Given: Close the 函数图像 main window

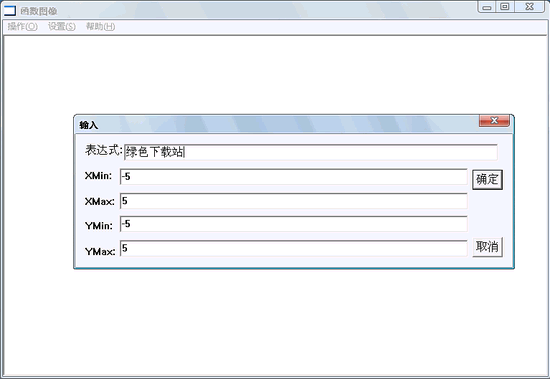Looking at the screenshot, I should pyautogui.click(x=530, y=7).
